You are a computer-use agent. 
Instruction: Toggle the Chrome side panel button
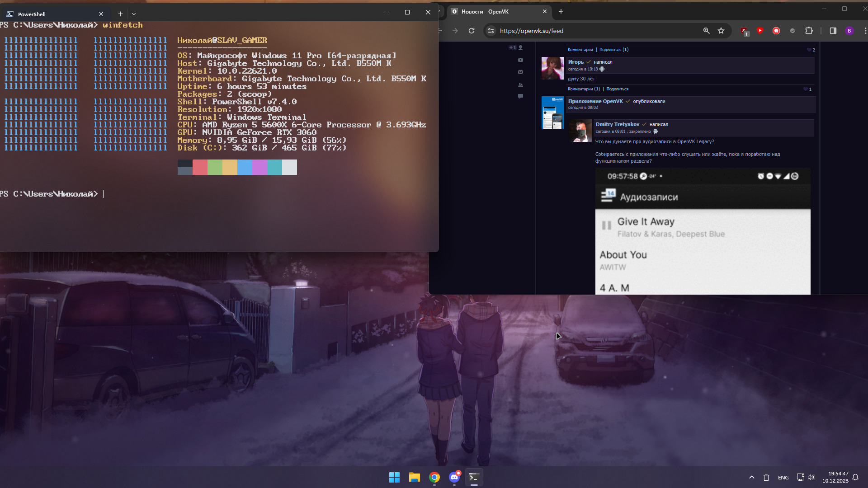[x=833, y=31]
